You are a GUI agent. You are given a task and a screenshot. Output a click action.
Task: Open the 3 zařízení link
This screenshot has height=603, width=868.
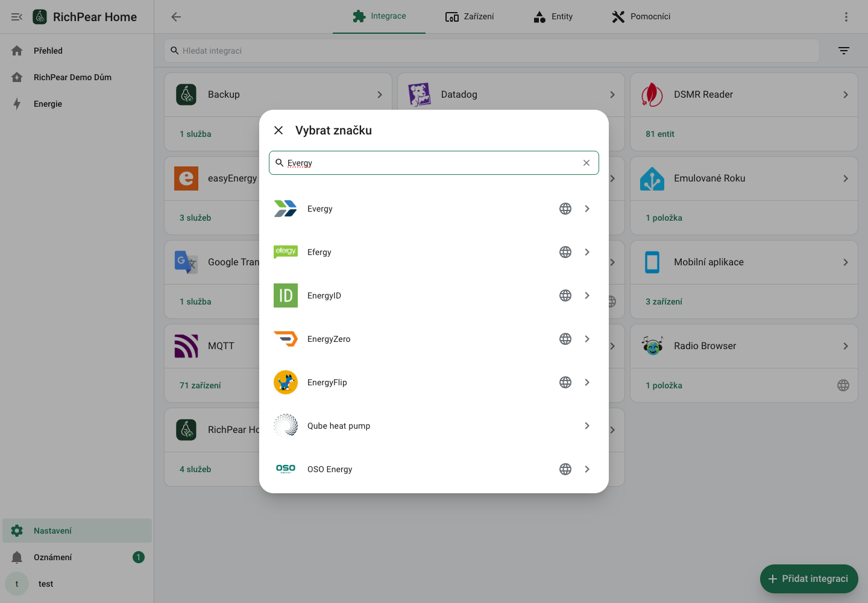(664, 301)
